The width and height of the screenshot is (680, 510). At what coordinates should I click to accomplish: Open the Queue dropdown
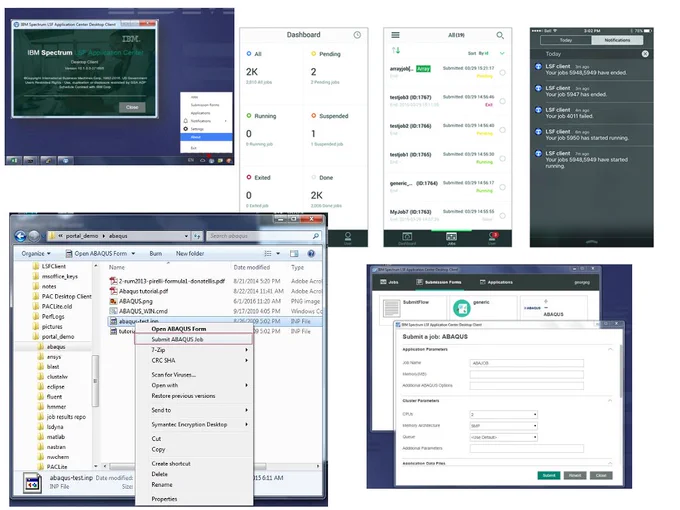(503, 437)
